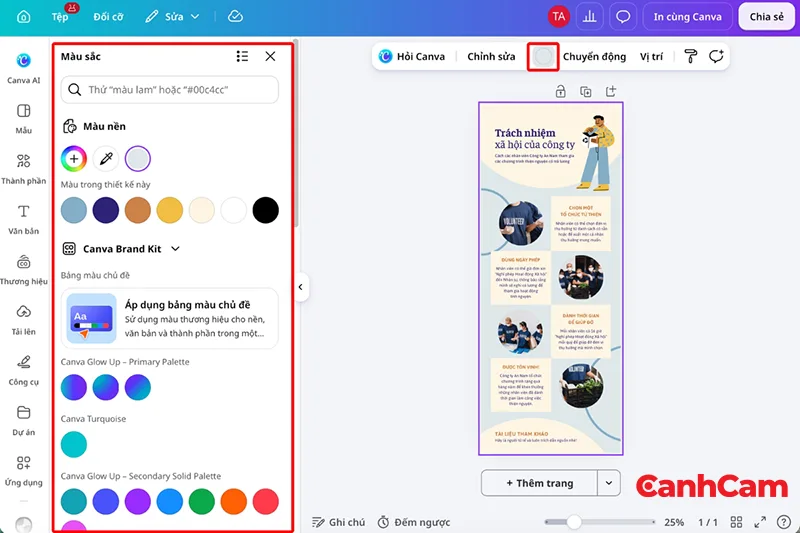Click In cùng Canva button

[687, 17]
